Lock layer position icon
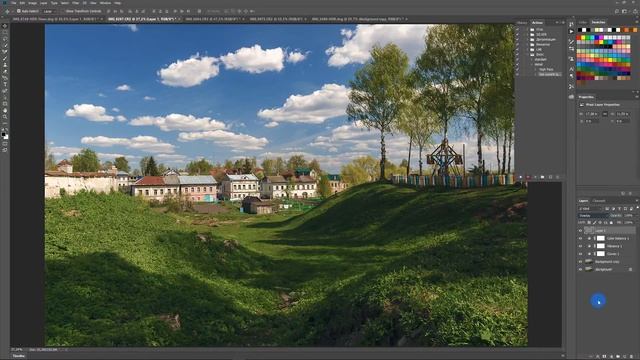The height and width of the screenshot is (360, 640). point(600,222)
